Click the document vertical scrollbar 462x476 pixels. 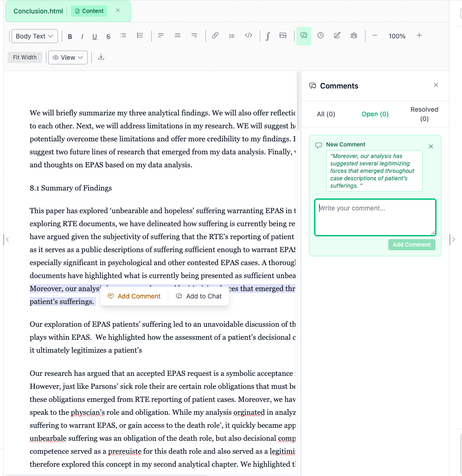coord(298,102)
